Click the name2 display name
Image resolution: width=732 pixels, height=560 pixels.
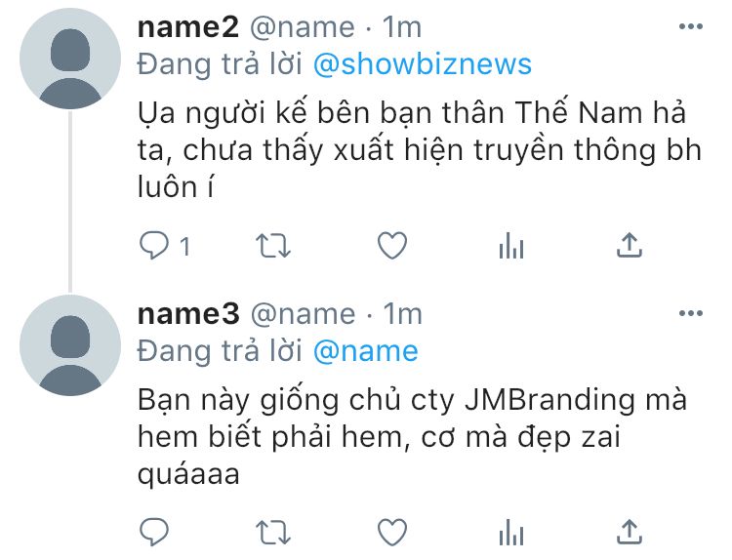point(188,27)
